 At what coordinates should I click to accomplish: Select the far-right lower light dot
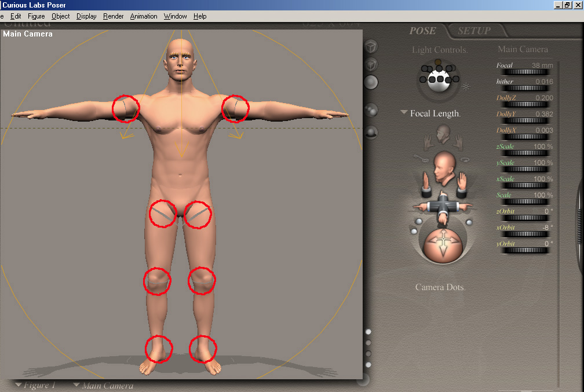[x=456, y=79]
